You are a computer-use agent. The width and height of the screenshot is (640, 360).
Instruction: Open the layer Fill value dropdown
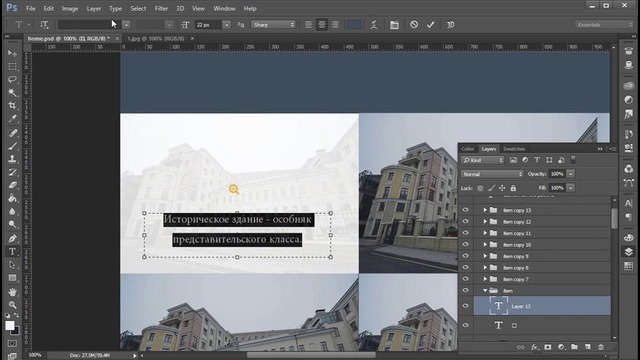pos(571,188)
